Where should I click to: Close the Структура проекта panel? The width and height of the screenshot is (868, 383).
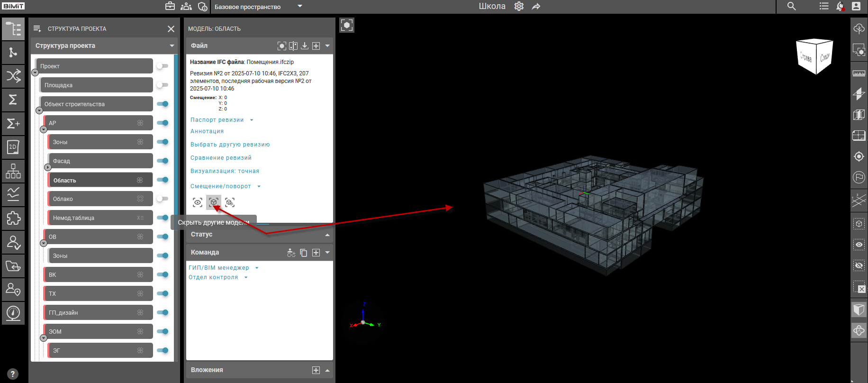click(x=171, y=29)
